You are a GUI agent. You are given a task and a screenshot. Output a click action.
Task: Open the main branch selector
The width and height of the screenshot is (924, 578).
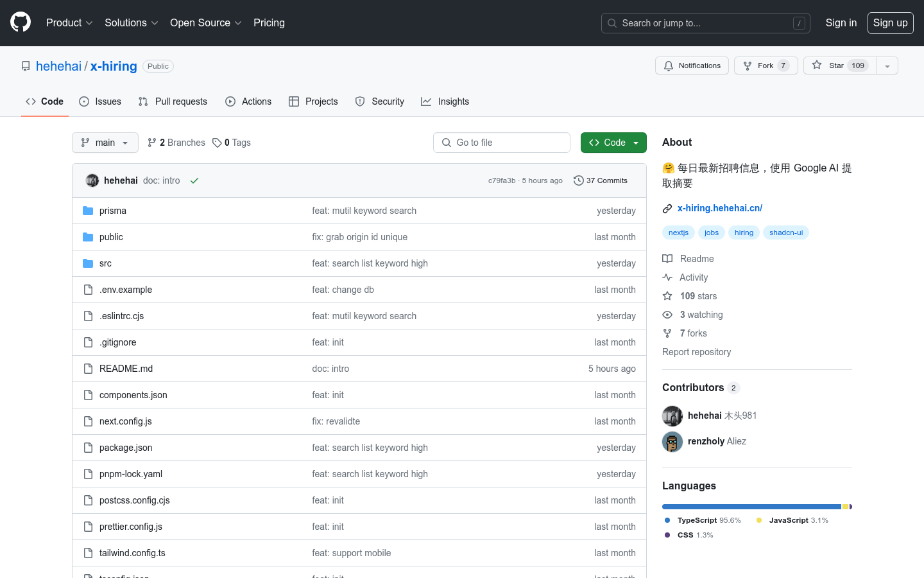pos(105,143)
